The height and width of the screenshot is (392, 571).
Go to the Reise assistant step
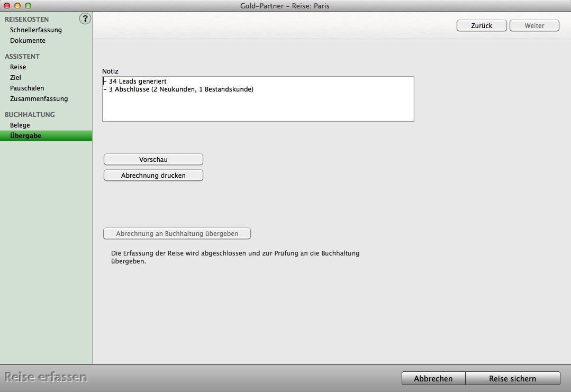(18, 67)
